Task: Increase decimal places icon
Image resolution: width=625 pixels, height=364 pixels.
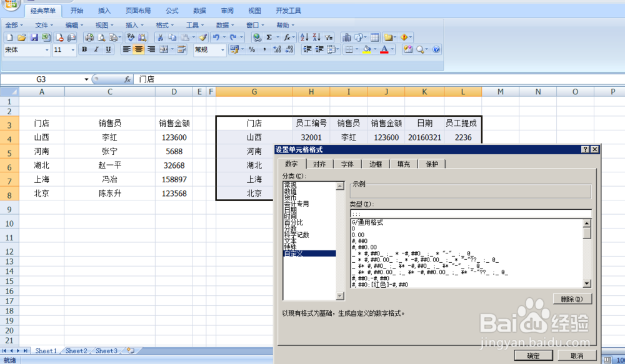Action: (x=277, y=49)
